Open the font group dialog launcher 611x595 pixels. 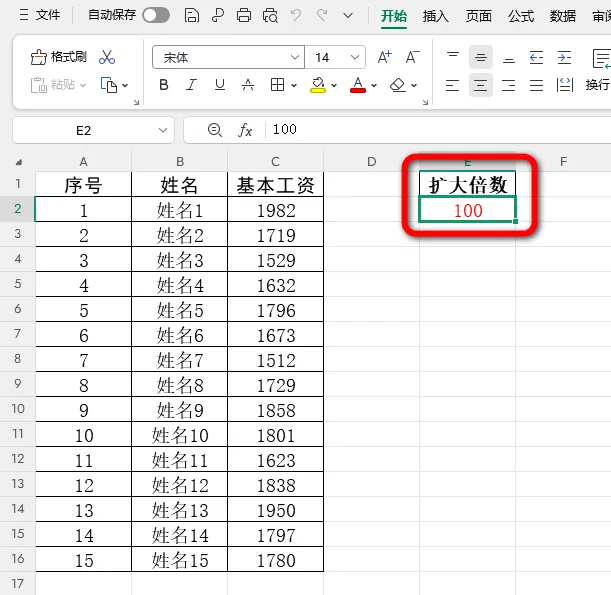(x=425, y=102)
